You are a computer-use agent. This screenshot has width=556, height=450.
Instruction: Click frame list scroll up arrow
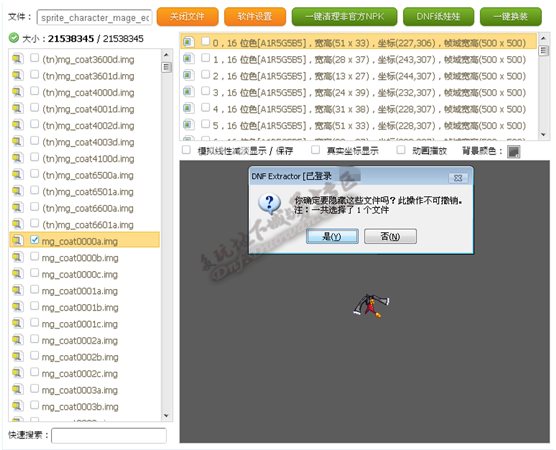coord(543,38)
